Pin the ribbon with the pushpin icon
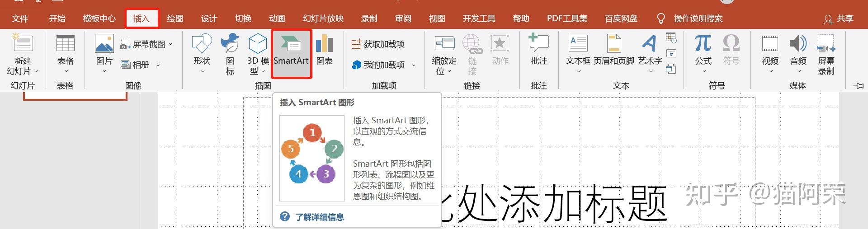This screenshot has height=229, width=868. click(x=858, y=86)
